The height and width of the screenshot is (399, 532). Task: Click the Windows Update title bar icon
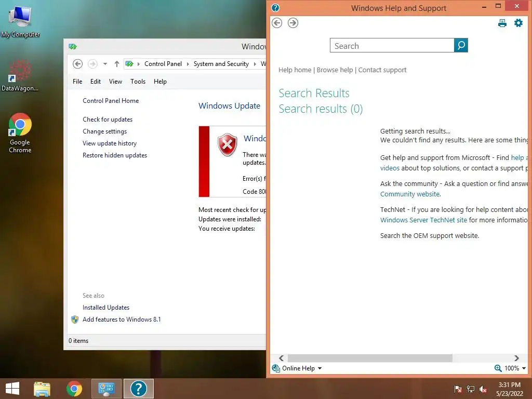[73, 46]
